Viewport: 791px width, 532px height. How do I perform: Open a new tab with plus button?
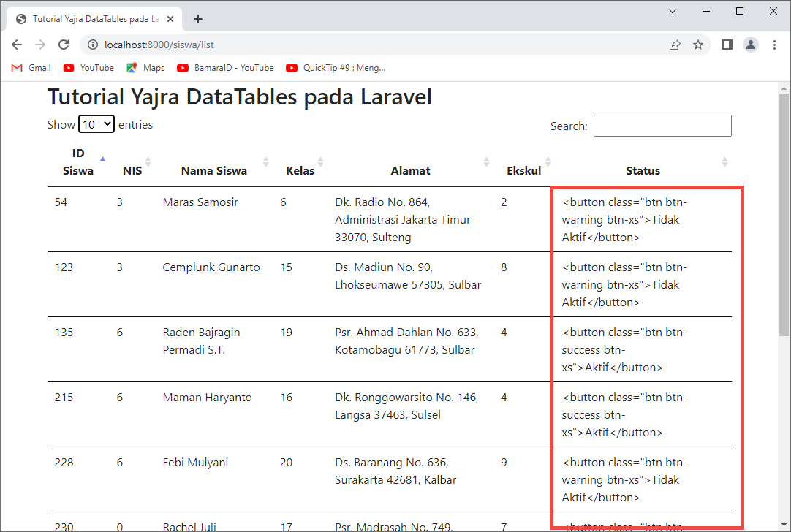198,19
